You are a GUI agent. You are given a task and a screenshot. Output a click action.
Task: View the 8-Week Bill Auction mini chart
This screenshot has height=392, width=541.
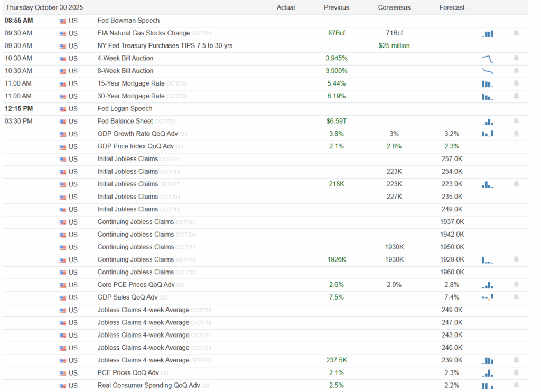(488, 71)
